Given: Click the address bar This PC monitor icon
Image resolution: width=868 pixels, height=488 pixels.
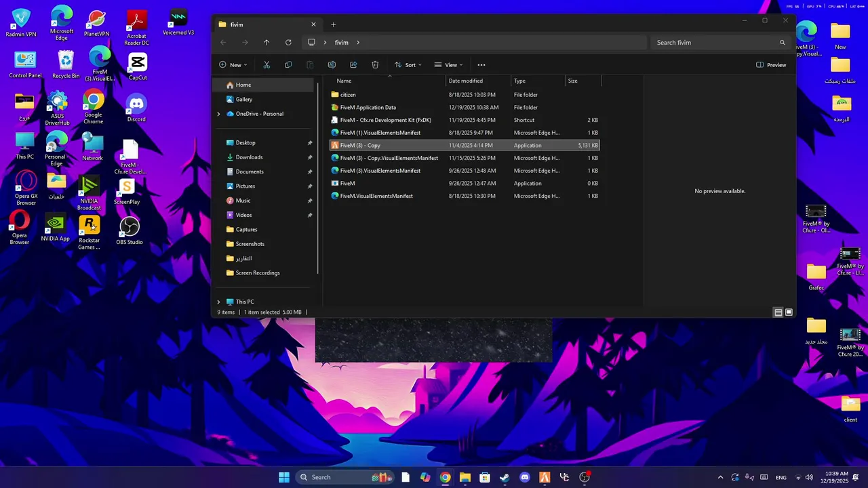Looking at the screenshot, I should pyautogui.click(x=311, y=43).
